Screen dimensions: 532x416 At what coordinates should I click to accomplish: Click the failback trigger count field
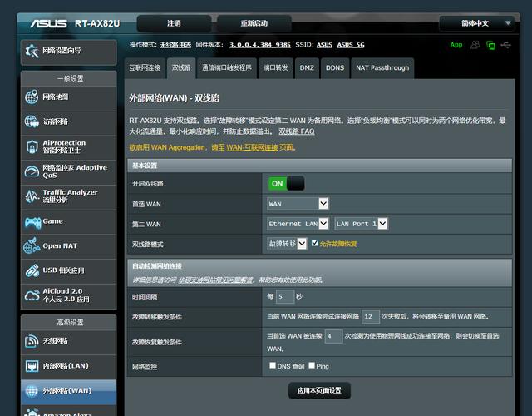[333, 336]
